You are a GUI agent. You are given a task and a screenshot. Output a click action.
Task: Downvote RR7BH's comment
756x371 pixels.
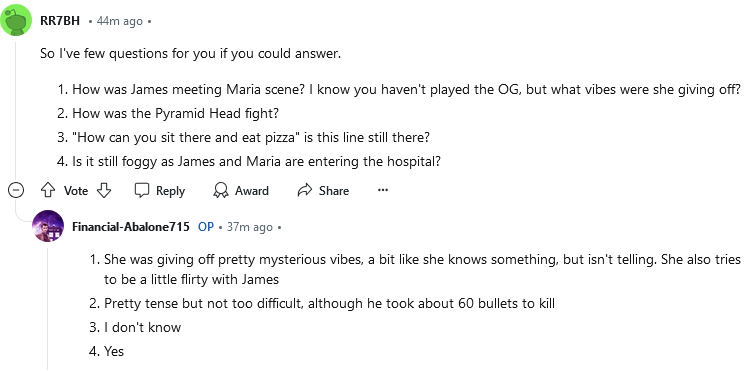pyautogui.click(x=104, y=191)
